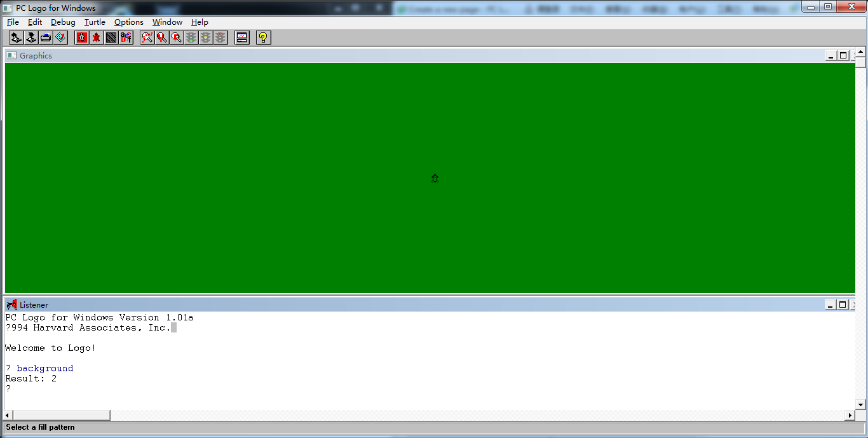Screen dimensions: 868x438
Task: Open the Window menu
Action: pos(167,22)
